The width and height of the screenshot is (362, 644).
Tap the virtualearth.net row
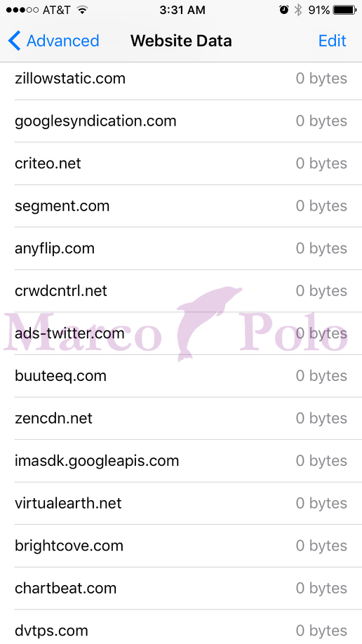tap(181, 503)
